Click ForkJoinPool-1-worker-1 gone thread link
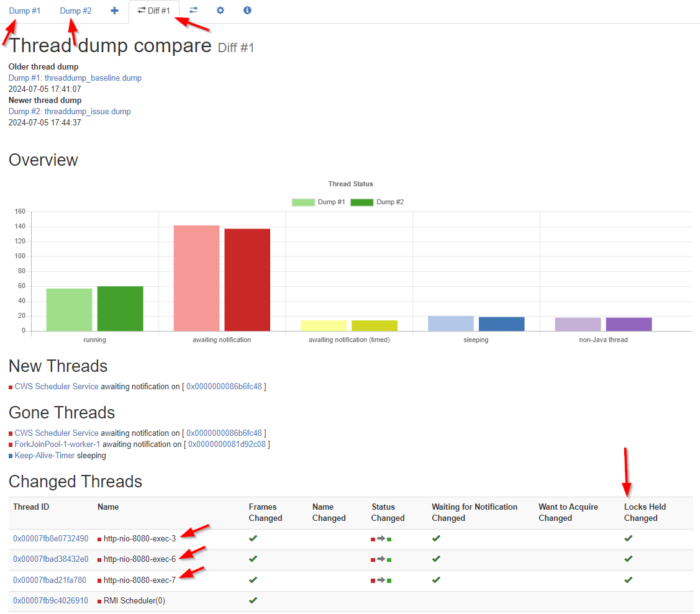 coord(57,445)
